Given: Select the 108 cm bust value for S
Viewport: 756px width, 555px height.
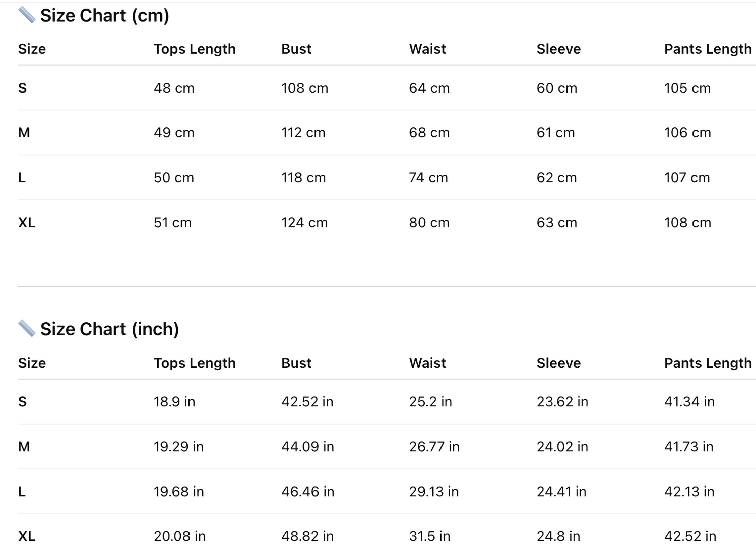Looking at the screenshot, I should (304, 88).
